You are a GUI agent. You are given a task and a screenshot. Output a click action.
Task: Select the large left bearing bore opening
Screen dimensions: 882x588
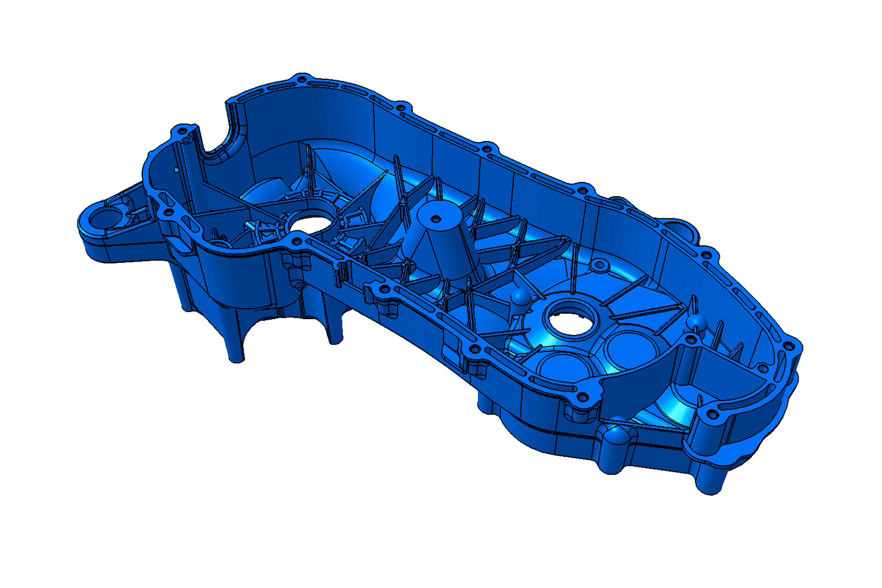(x=310, y=223)
